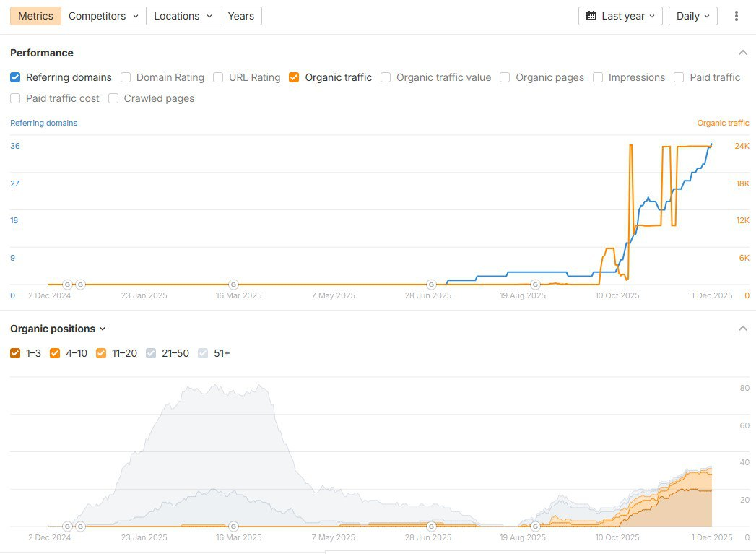Image resolution: width=756 pixels, height=554 pixels.
Task: Open the Daily interval dropdown
Action: click(x=693, y=16)
